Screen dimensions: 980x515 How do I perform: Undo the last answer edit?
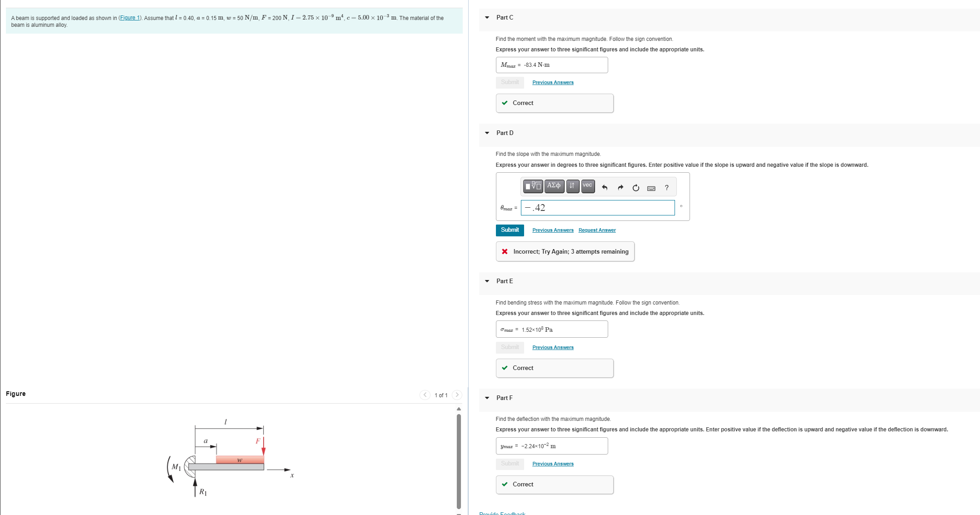pyautogui.click(x=605, y=187)
